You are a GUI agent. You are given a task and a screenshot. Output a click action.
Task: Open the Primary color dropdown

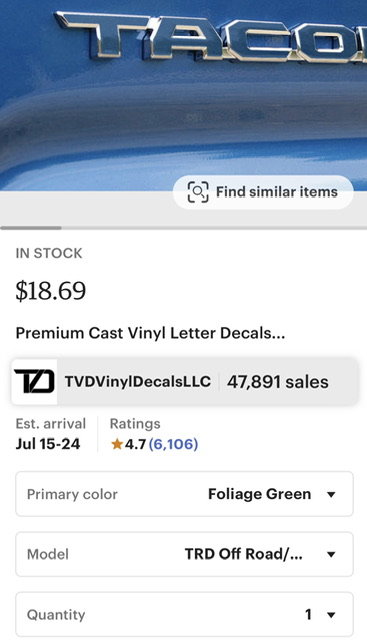pyautogui.click(x=184, y=494)
